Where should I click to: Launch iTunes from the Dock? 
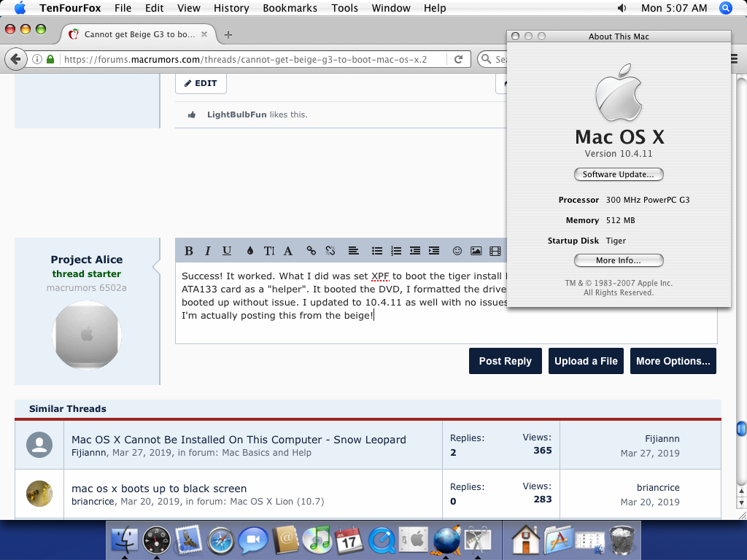pos(317,540)
